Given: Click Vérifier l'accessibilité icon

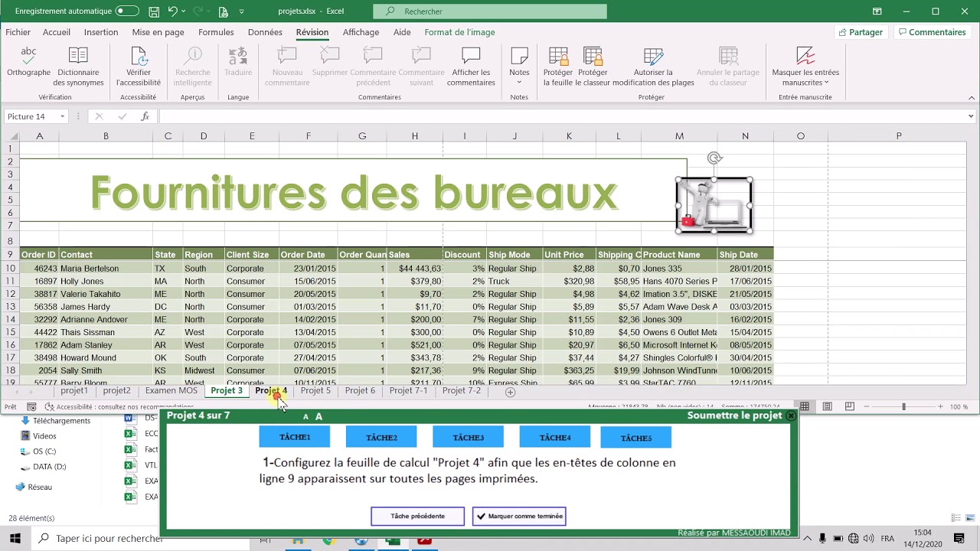Looking at the screenshot, I should click(139, 57).
